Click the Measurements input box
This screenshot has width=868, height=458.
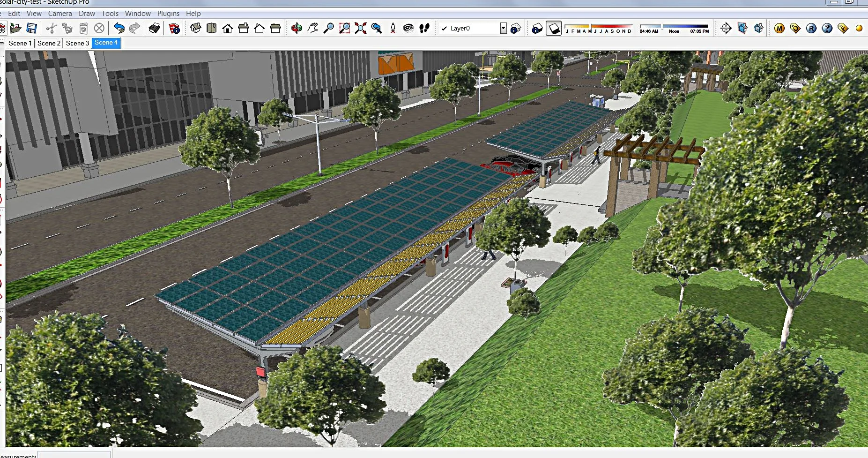[74, 455]
